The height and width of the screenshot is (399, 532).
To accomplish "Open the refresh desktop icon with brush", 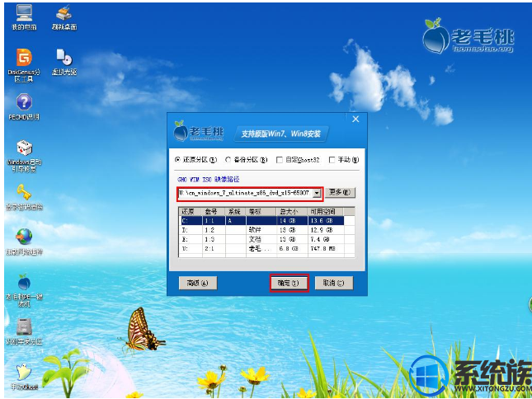I will pos(64,17).
